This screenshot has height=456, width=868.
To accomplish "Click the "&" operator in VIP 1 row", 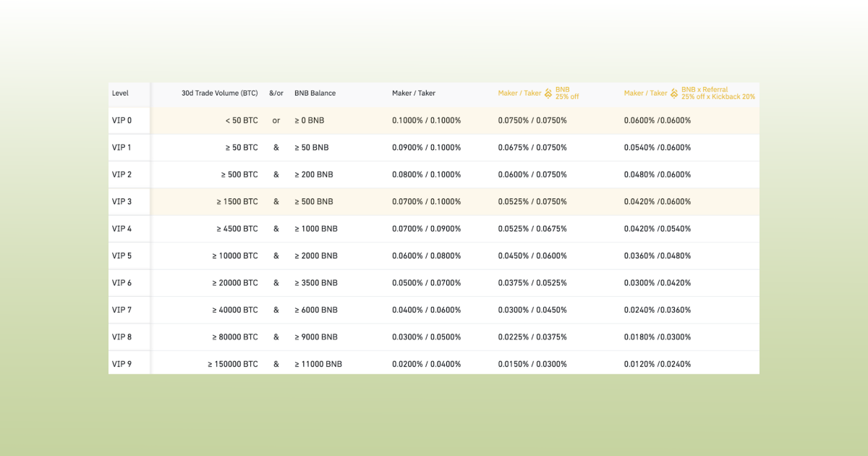I will [x=276, y=147].
